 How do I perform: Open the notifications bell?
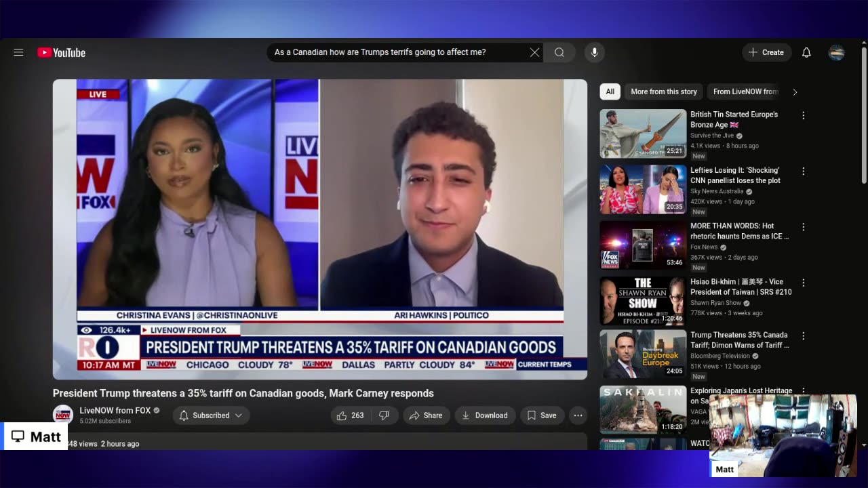click(806, 52)
